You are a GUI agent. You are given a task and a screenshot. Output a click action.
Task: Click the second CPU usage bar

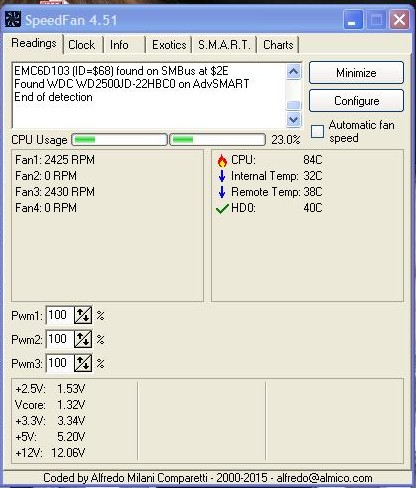pyautogui.click(x=218, y=139)
